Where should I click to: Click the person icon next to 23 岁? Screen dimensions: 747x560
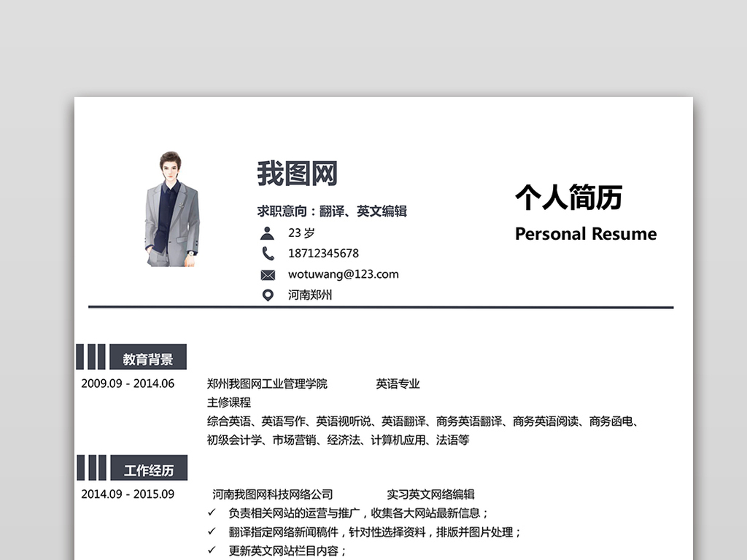click(268, 233)
